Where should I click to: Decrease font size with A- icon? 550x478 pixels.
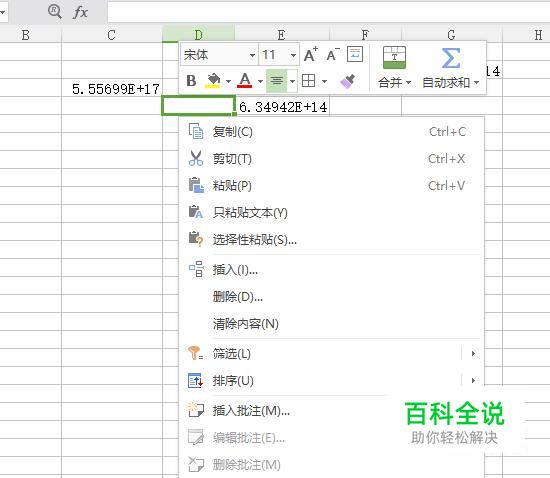(x=333, y=55)
